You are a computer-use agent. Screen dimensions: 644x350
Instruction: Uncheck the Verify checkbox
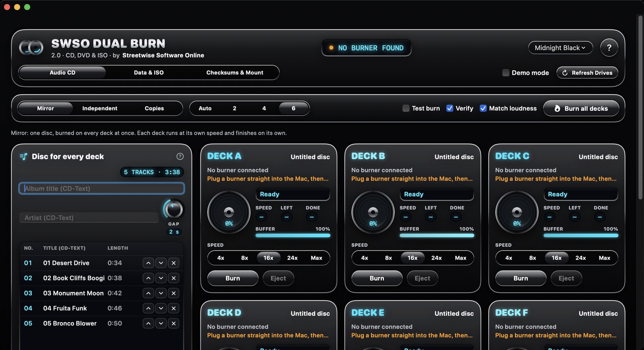pos(450,108)
